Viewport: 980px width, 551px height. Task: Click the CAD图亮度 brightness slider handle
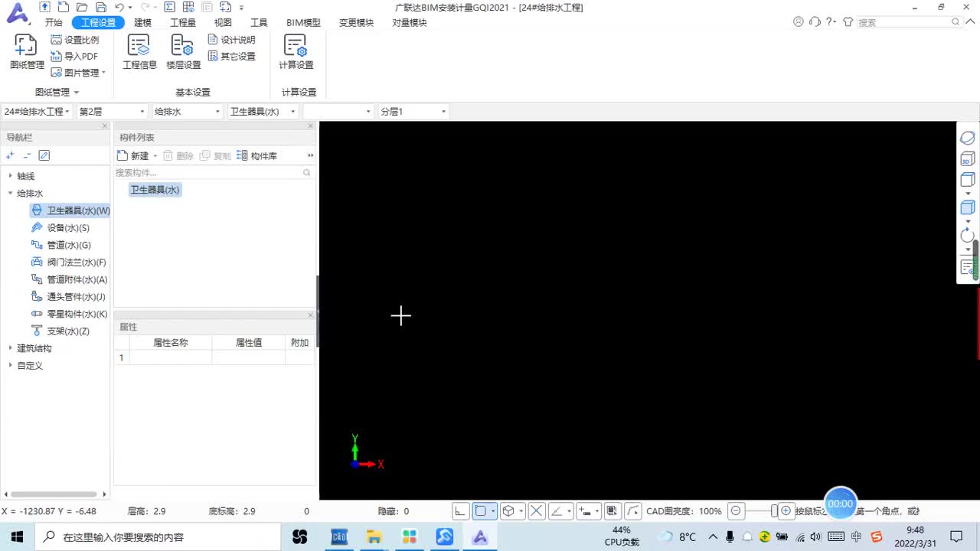tap(774, 511)
